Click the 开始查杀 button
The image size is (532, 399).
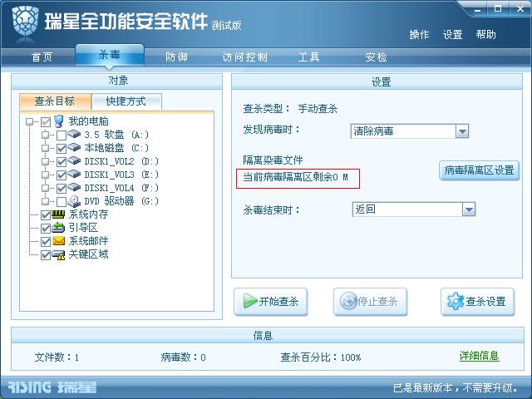[x=271, y=301]
